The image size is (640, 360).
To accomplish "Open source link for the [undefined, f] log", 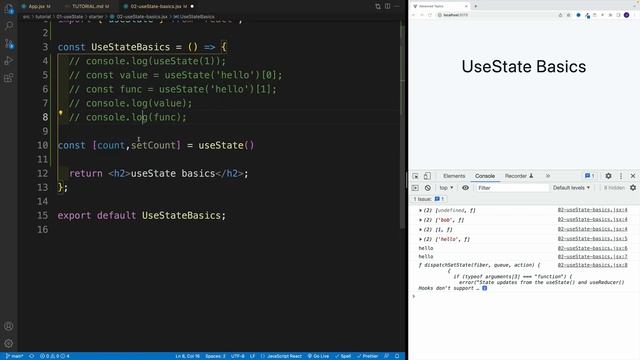I will tap(592, 210).
